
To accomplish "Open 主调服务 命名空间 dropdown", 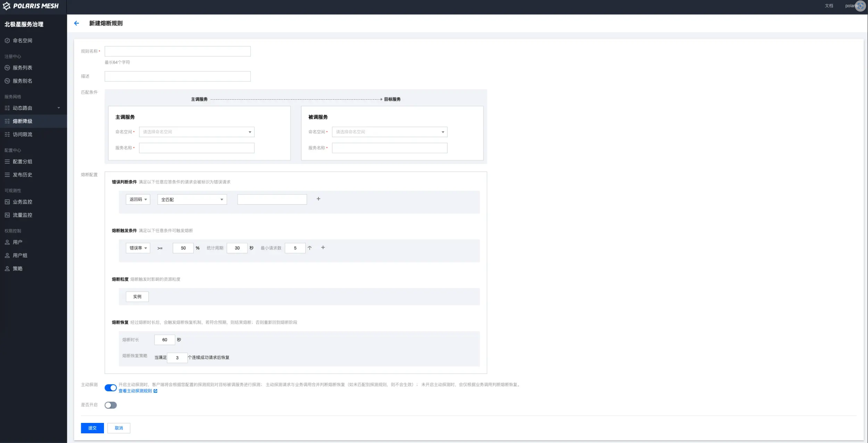I will click(197, 132).
